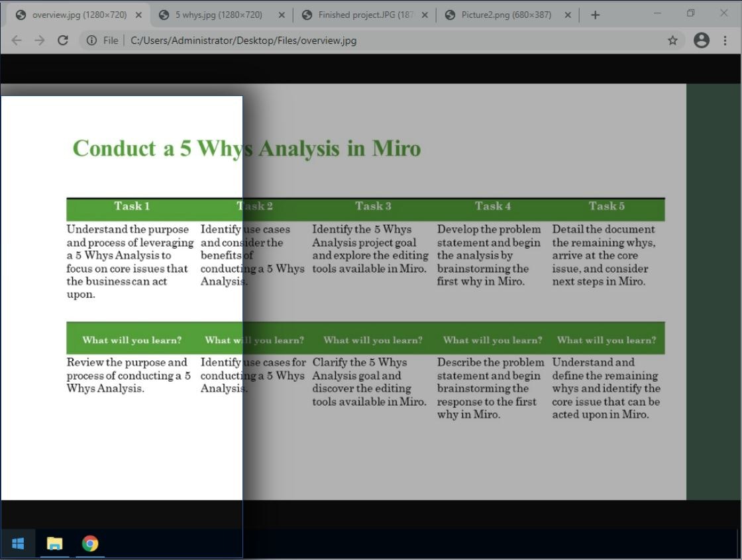View site information icon
Image resolution: width=742 pixels, height=560 pixels.
pos(91,40)
